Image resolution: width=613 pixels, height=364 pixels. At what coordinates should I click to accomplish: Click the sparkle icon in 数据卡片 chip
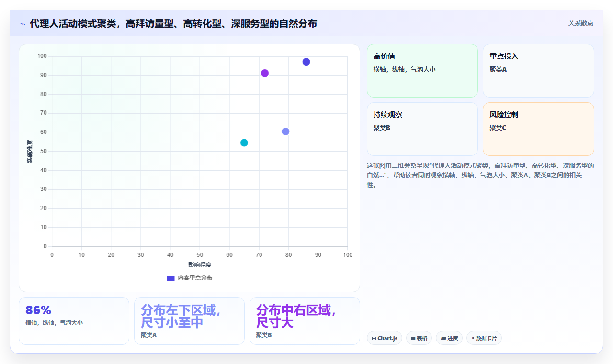[473, 338]
